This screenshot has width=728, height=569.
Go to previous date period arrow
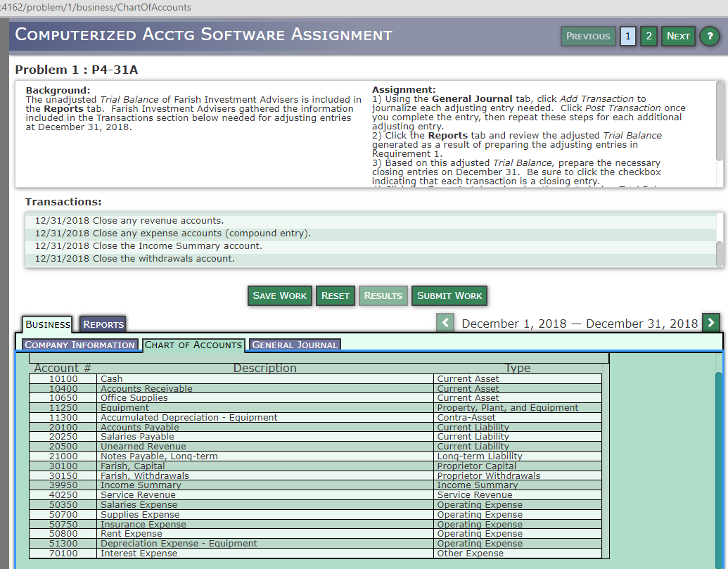pos(445,323)
